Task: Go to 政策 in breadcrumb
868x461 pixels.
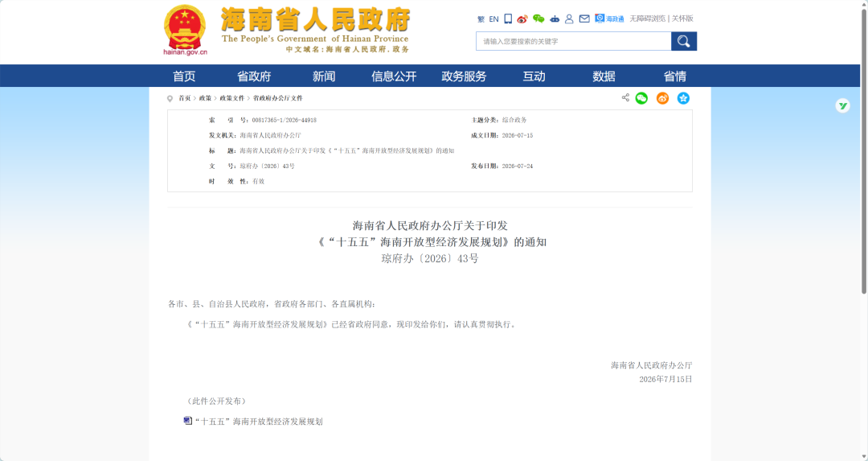Action: (206, 98)
